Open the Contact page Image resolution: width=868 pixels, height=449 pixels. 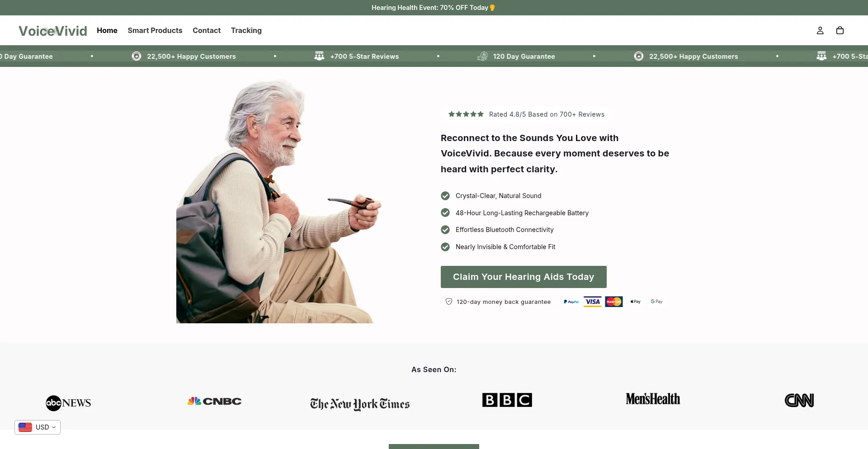pyautogui.click(x=207, y=30)
